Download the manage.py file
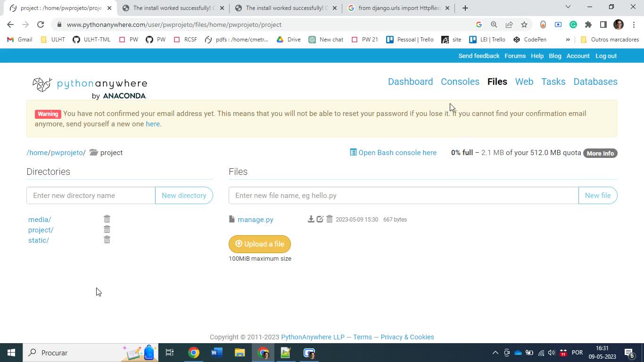Viewport: 644px width, 362px height. 311,219
